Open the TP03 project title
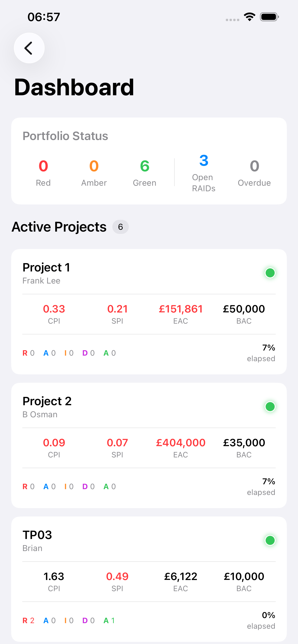298x644 pixels. click(x=37, y=535)
